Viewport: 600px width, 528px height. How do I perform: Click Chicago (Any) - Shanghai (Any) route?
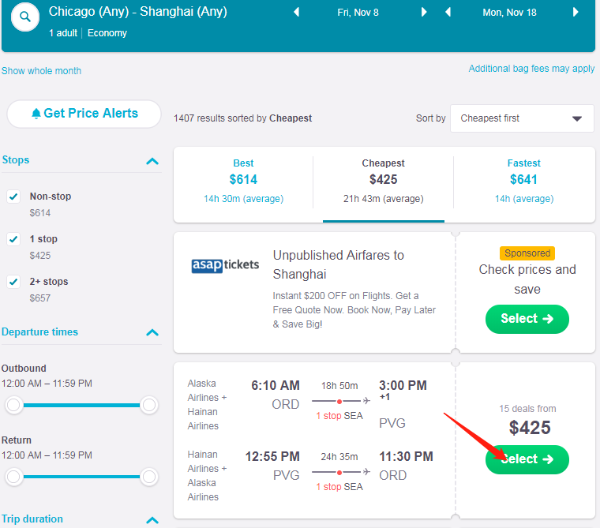coord(138,11)
